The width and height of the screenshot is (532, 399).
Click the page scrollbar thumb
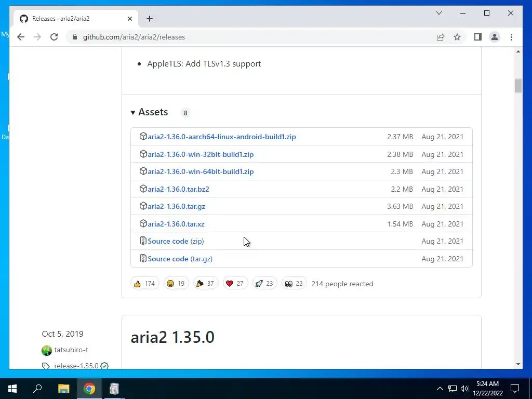[518, 86]
